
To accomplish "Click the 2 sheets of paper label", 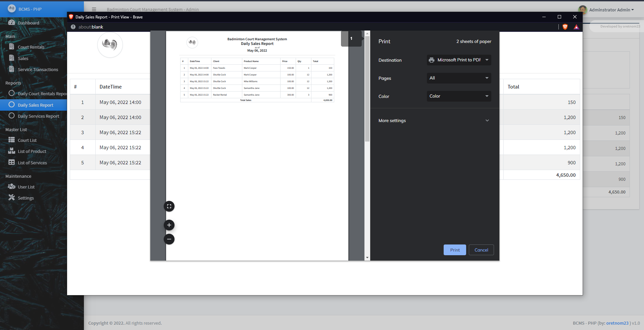I will (474, 41).
